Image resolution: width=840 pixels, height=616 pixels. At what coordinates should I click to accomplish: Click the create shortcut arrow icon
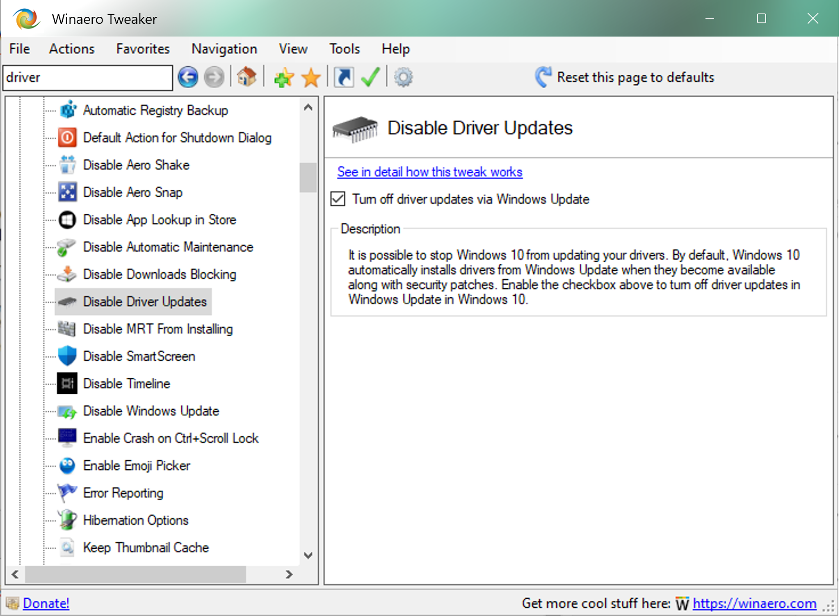(x=344, y=77)
